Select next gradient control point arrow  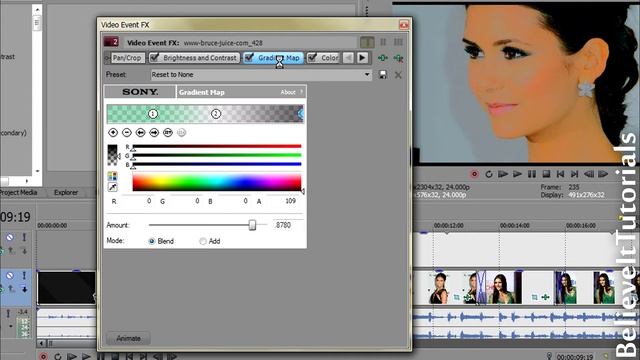pos(154,132)
